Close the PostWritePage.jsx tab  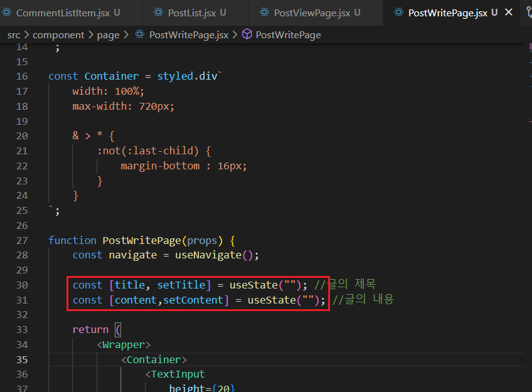[x=509, y=12]
